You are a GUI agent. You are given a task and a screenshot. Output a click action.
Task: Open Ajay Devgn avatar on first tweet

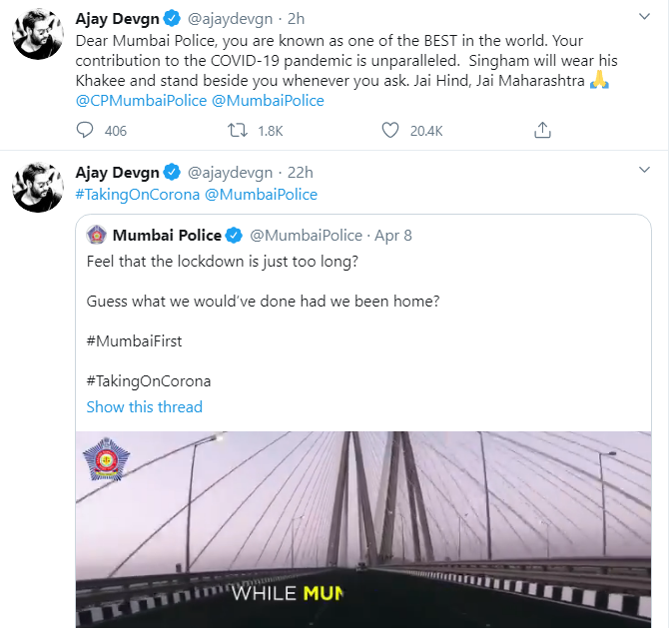tap(38, 38)
